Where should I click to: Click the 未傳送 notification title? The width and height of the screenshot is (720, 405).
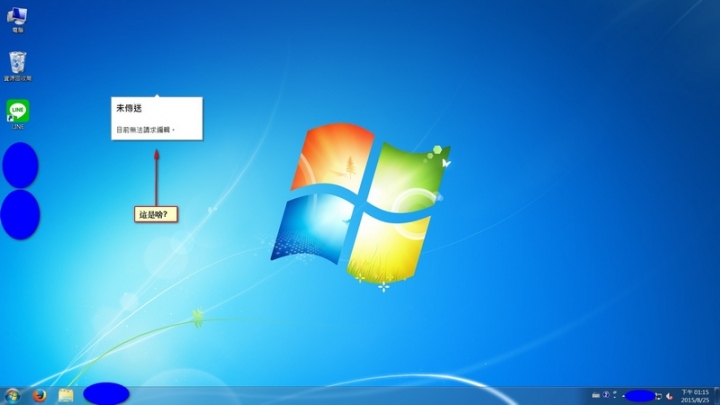(x=129, y=108)
